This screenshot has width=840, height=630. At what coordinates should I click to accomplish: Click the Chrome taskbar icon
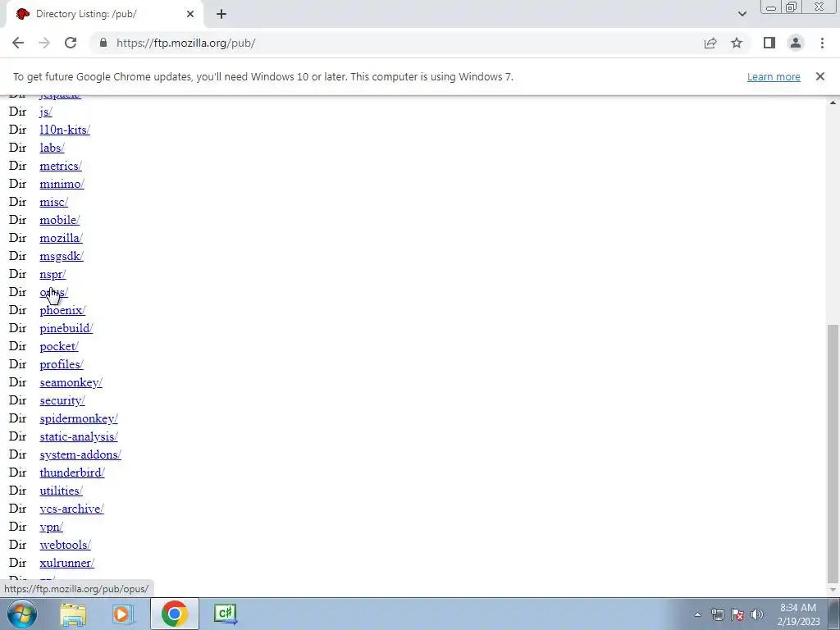point(174,614)
